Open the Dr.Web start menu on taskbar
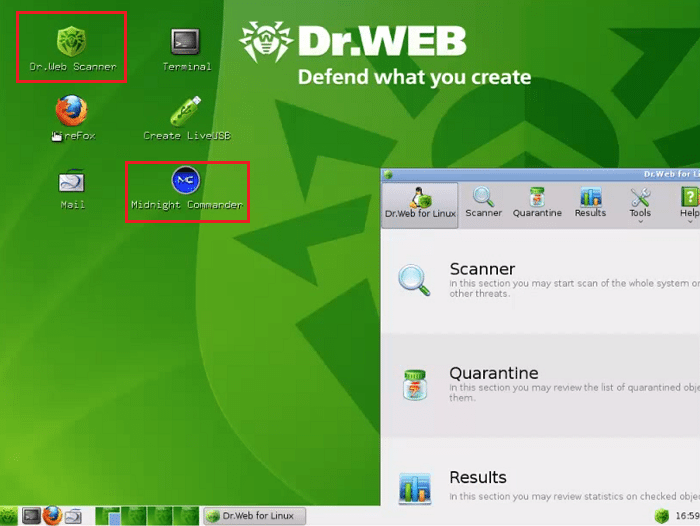The height and width of the screenshot is (526, 700). [x=8, y=516]
